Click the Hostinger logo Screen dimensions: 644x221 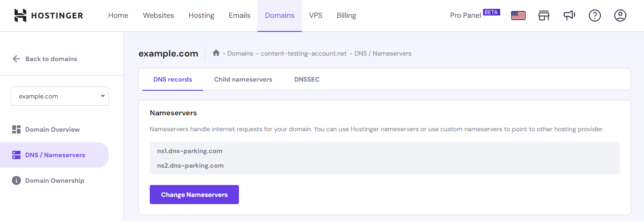tap(48, 15)
